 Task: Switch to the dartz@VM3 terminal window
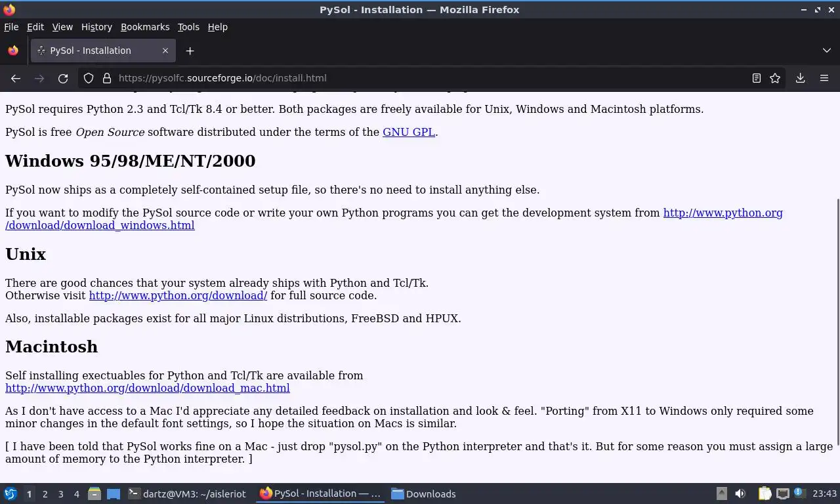187,493
